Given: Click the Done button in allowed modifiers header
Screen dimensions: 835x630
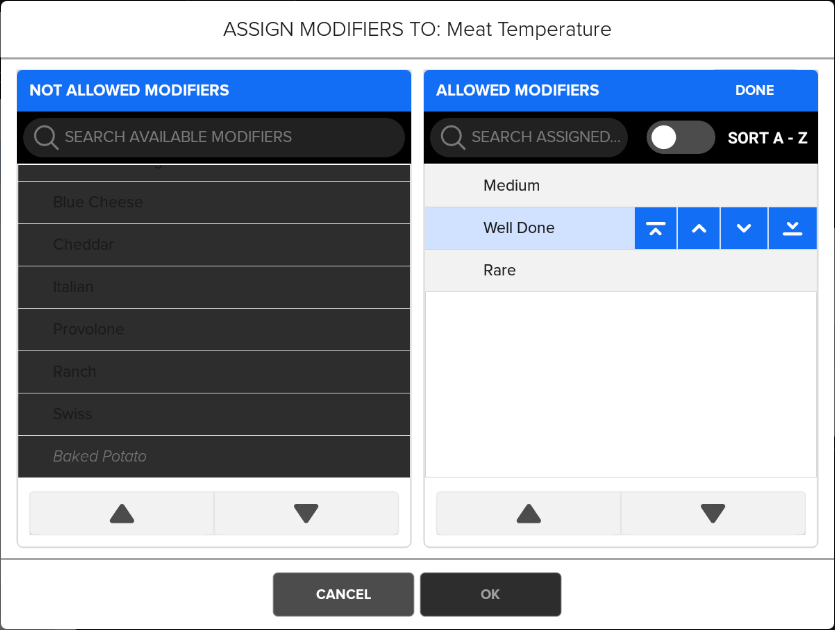Looking at the screenshot, I should (x=754, y=90).
